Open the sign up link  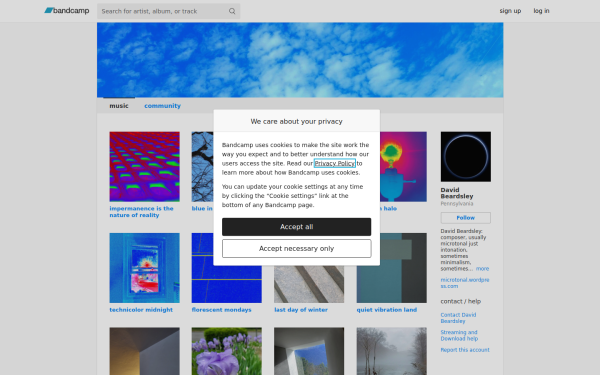(510, 11)
